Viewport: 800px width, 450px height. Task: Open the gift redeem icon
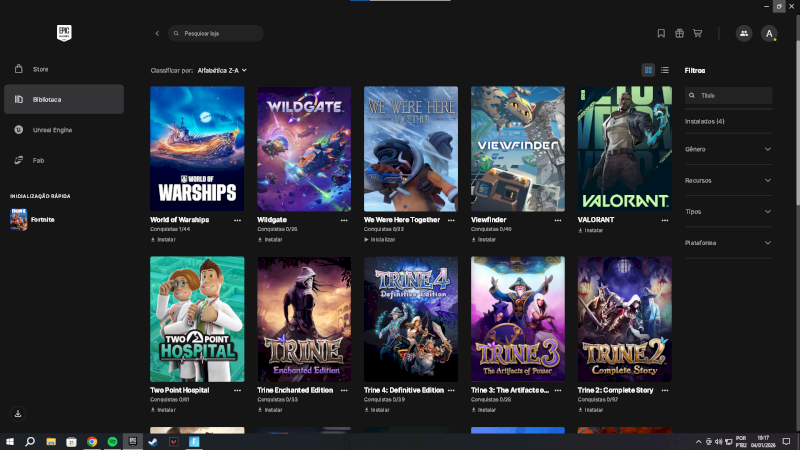679,33
